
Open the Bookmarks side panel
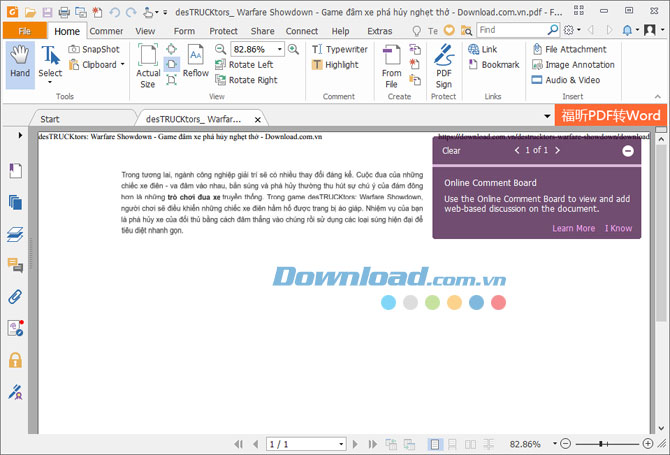(x=15, y=171)
